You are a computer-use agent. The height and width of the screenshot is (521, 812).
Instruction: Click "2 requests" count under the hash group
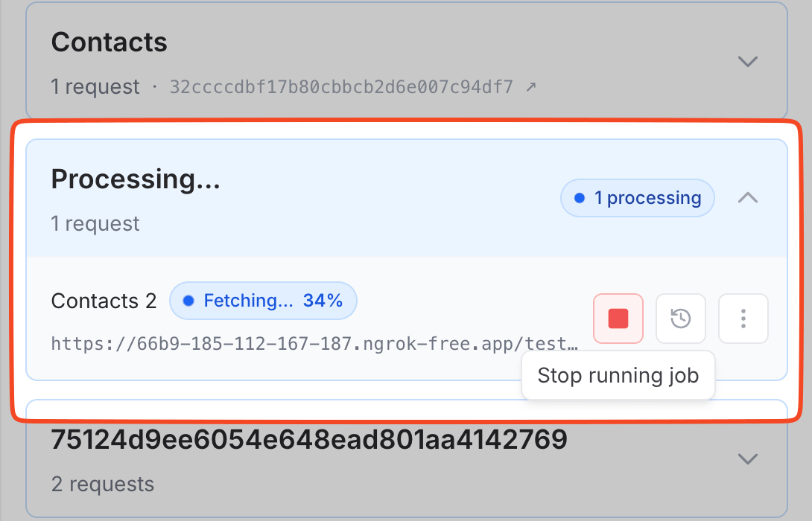point(103,485)
